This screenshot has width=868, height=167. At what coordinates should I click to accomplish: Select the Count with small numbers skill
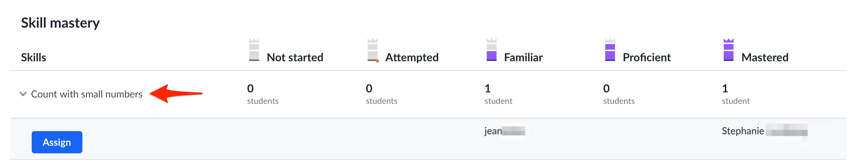[x=86, y=94]
